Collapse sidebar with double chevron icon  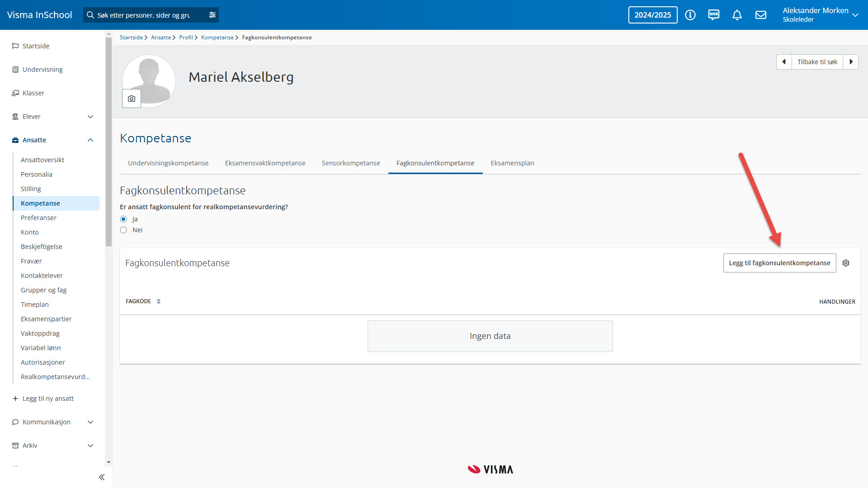pyautogui.click(x=102, y=477)
